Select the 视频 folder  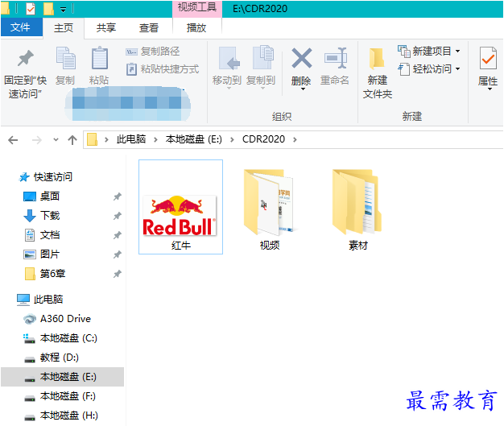[270, 209]
